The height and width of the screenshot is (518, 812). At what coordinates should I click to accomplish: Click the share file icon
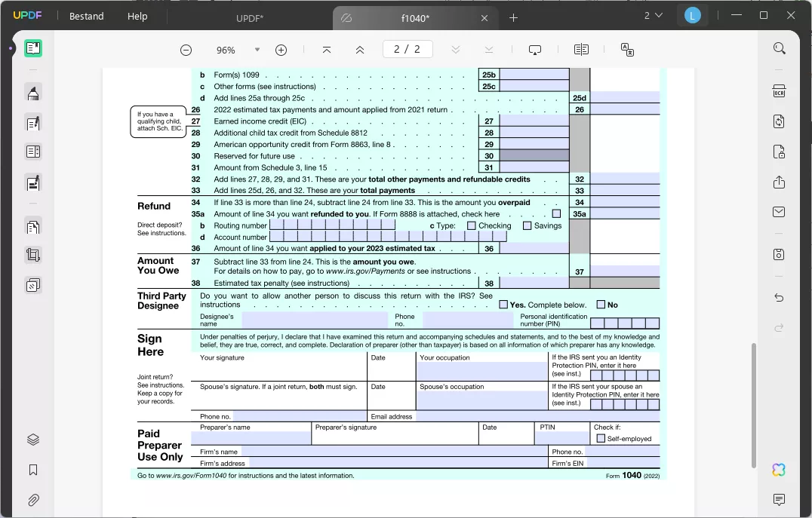(x=779, y=182)
